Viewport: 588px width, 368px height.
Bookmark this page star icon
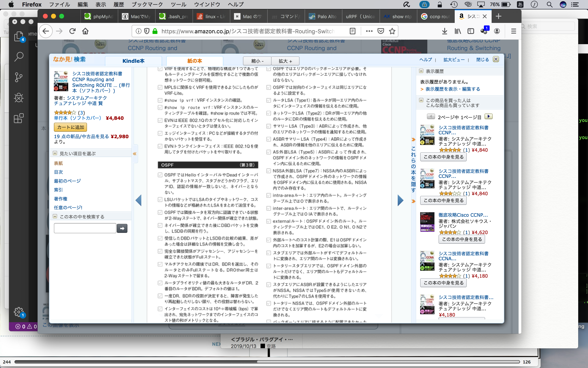tap(392, 31)
